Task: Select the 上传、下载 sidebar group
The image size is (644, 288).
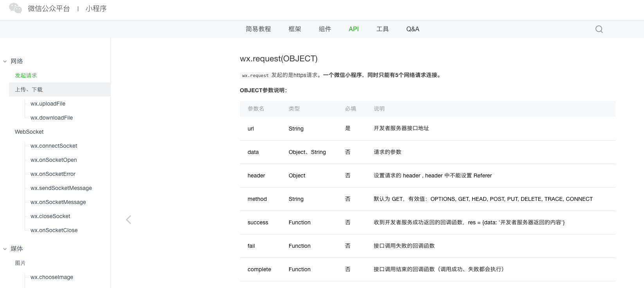Action: pos(29,89)
